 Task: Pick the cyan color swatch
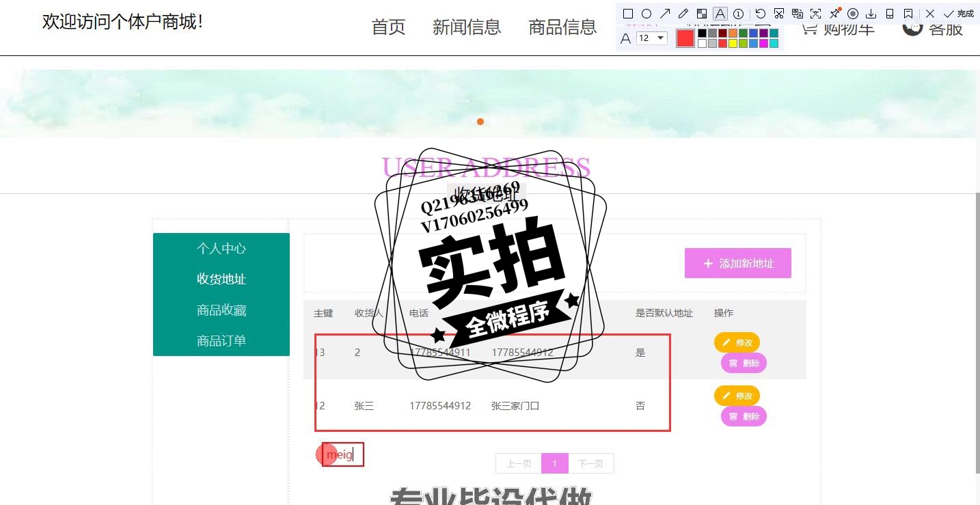774,44
